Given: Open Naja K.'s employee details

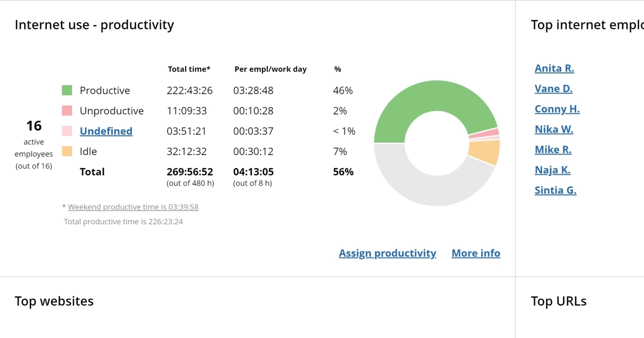Looking at the screenshot, I should point(552,170).
